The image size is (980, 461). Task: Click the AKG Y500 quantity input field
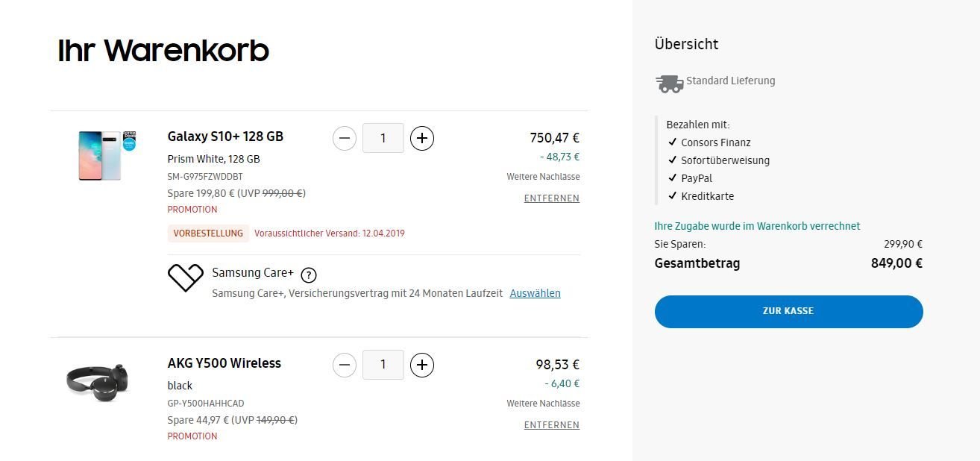coord(383,365)
